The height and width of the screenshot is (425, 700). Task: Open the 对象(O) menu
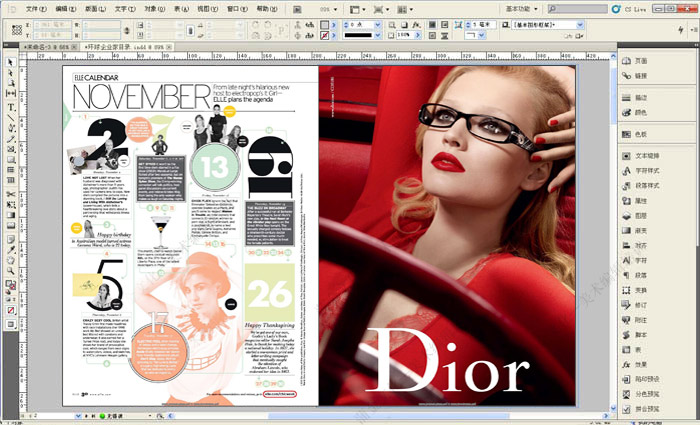(154, 9)
